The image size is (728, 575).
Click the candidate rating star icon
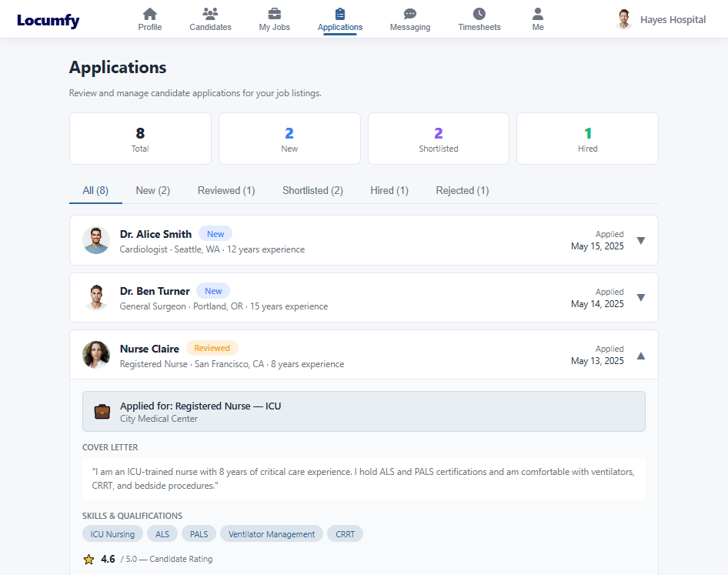pyautogui.click(x=88, y=559)
